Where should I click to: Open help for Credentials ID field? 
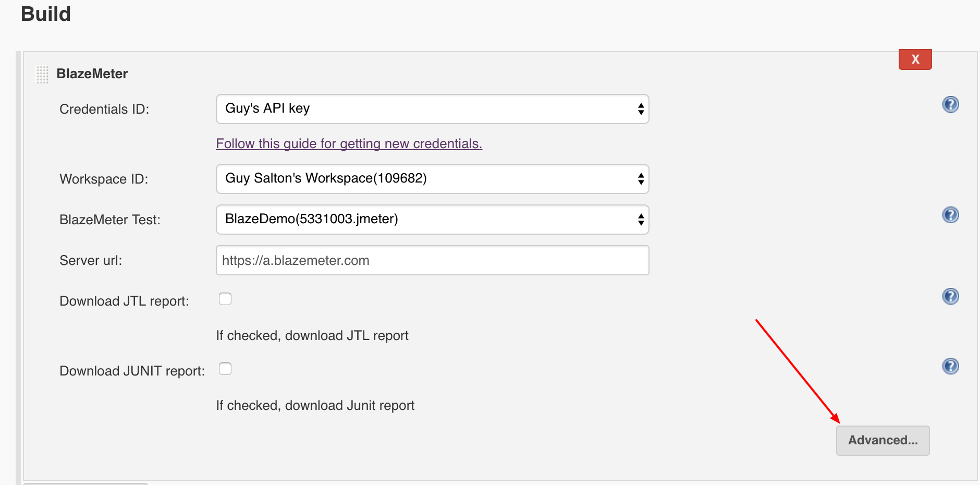950,104
